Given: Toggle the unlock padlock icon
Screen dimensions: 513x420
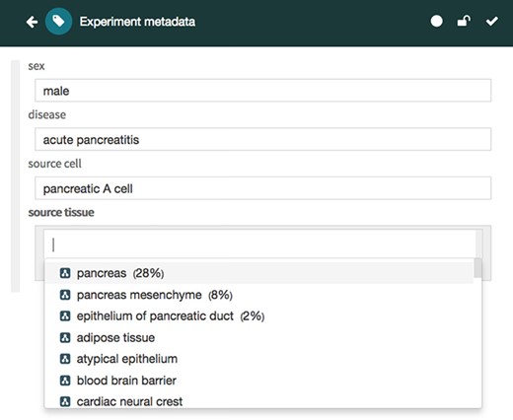Looking at the screenshot, I should click(464, 21).
